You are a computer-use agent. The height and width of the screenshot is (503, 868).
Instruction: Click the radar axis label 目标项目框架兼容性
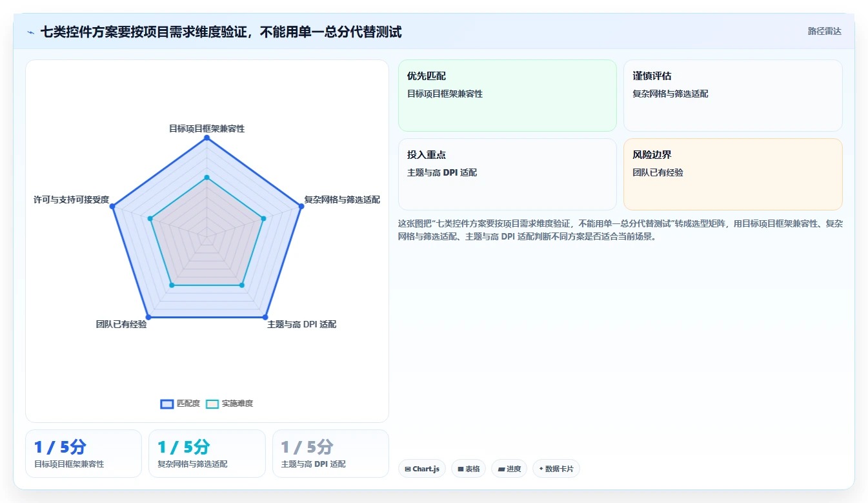click(x=207, y=128)
